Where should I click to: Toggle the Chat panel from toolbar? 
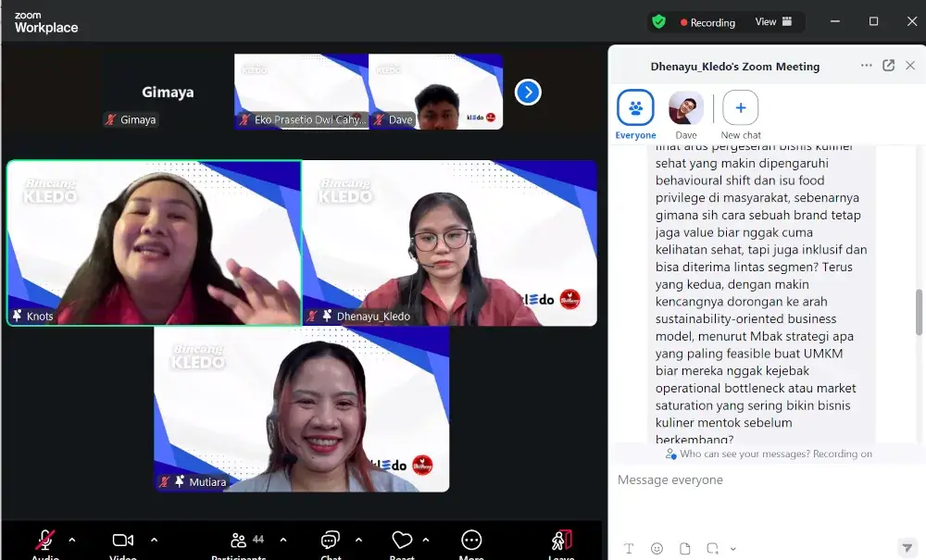[x=331, y=542]
